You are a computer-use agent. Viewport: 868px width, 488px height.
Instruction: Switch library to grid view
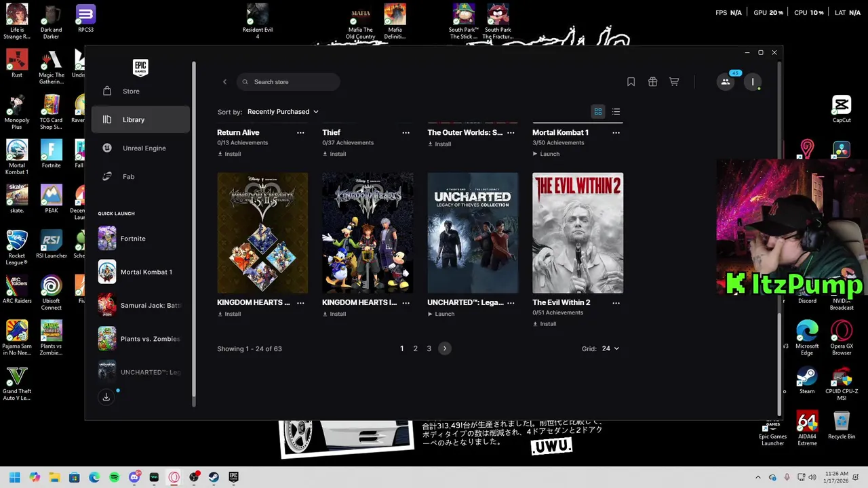tap(598, 112)
